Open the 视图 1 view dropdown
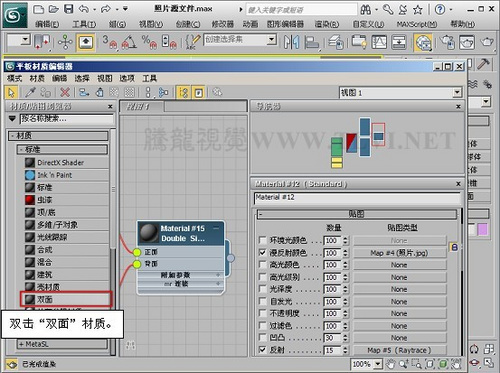 (457, 92)
